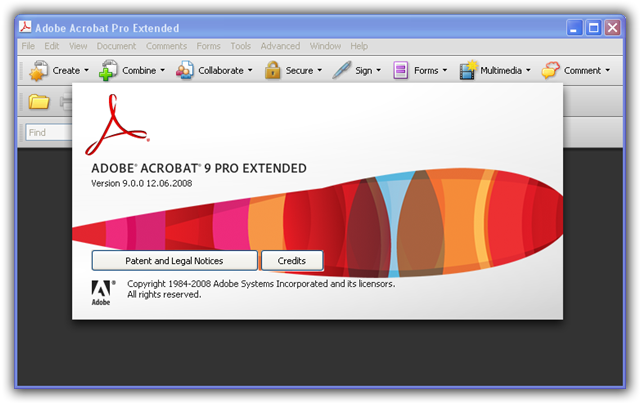
Task: Open a file with folder icon
Action: (x=39, y=101)
